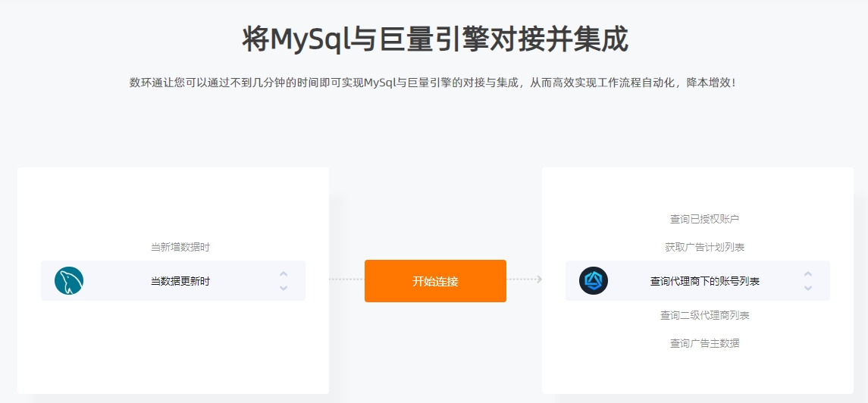The height and width of the screenshot is (403, 868).
Task: Click the MySQL dolphin logo icon
Action: (69, 281)
